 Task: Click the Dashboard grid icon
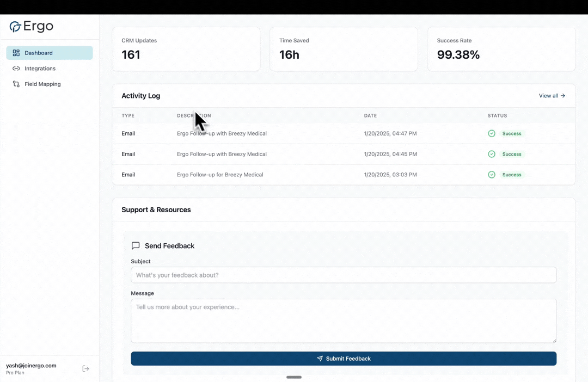click(16, 53)
